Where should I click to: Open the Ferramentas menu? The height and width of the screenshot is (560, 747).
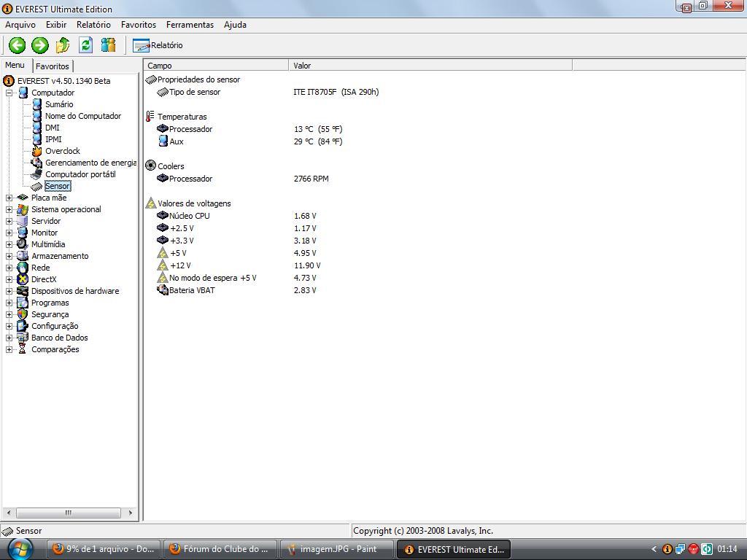point(190,25)
